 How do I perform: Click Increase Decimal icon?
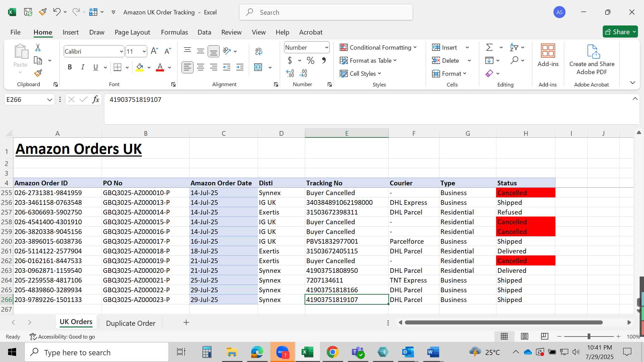290,73
